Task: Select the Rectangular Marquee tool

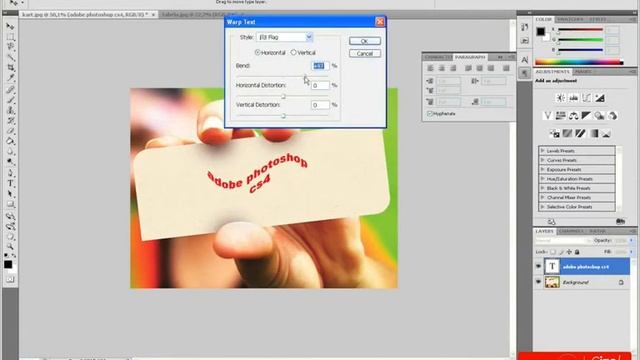Action: (x=10, y=37)
